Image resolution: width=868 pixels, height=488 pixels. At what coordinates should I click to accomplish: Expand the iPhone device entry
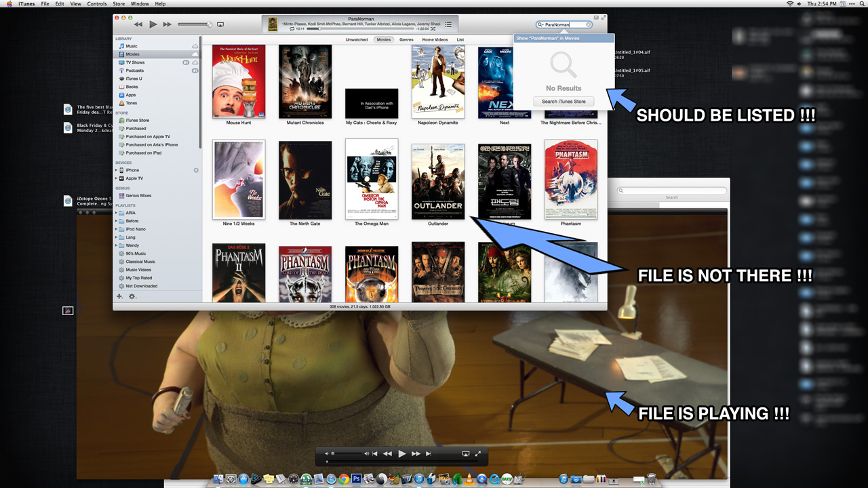pyautogui.click(x=116, y=170)
